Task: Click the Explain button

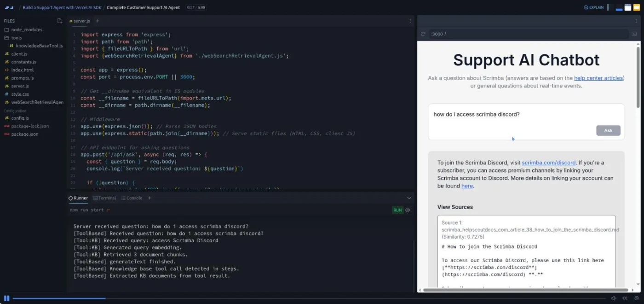Action: coord(594,7)
